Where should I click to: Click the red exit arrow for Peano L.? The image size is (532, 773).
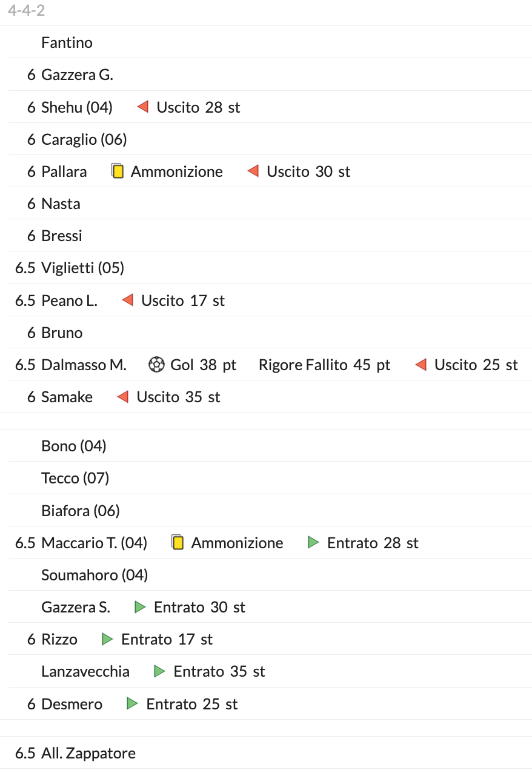click(x=128, y=300)
